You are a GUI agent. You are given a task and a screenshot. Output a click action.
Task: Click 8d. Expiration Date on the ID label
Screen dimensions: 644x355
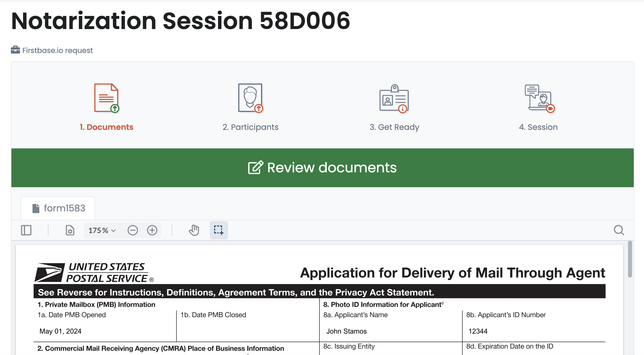tap(510, 346)
